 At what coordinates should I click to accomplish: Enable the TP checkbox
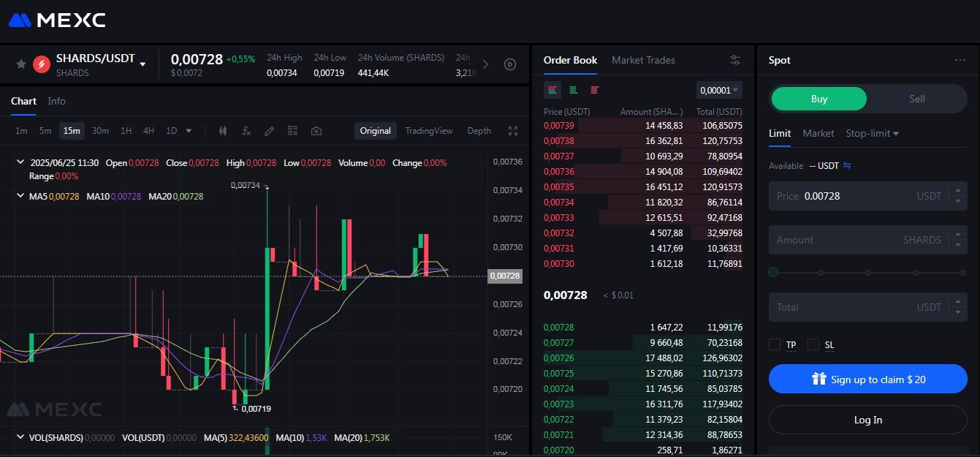775,344
